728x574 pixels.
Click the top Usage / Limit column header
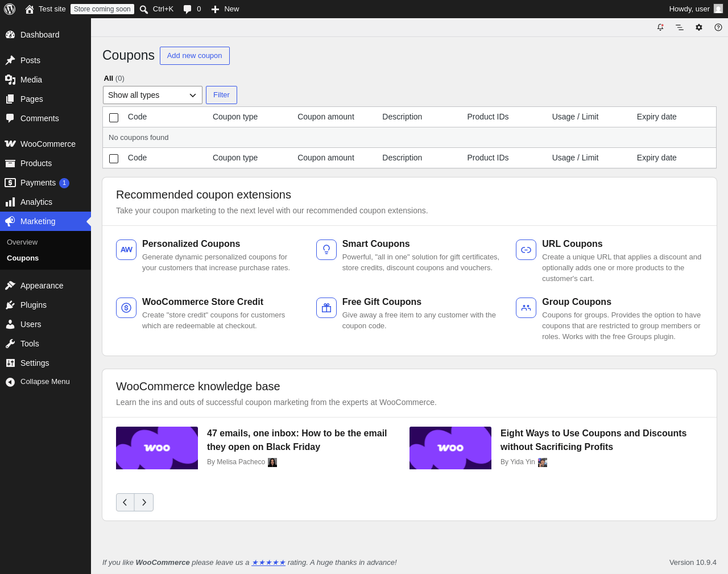click(575, 117)
